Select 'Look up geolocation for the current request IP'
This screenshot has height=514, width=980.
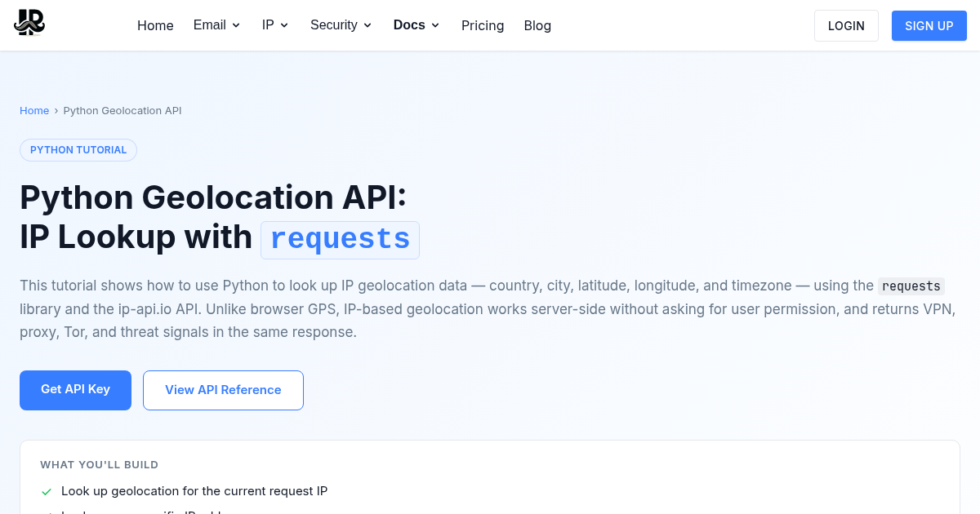[x=194, y=491]
